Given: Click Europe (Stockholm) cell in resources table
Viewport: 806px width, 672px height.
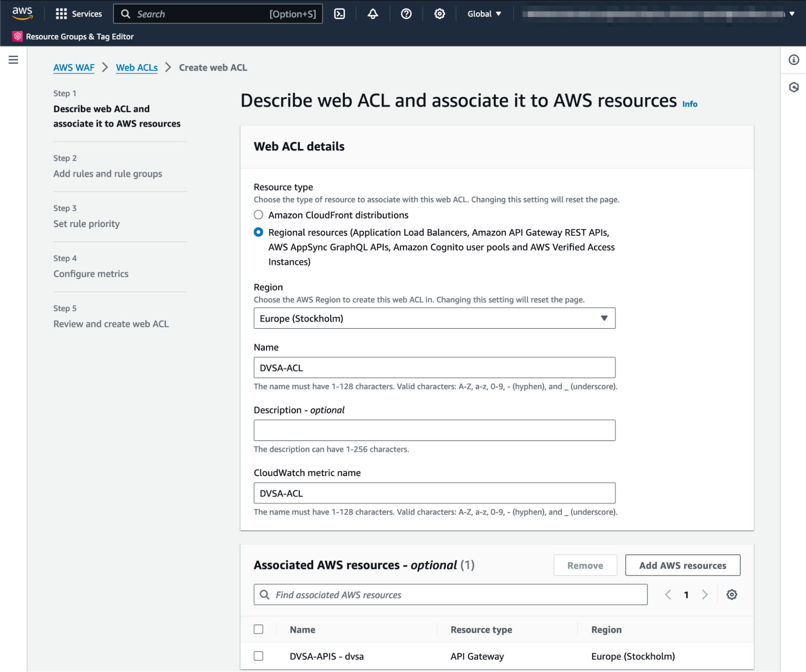Looking at the screenshot, I should click(633, 656).
